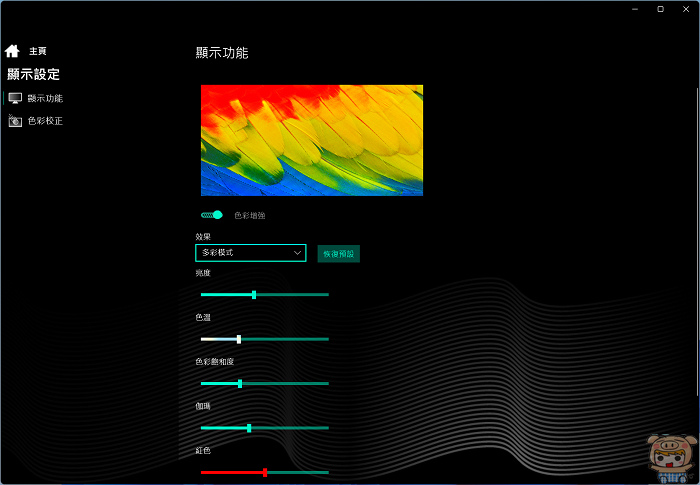Click the 色溫 color temperature slider handle
Screen dimensions: 700x485
[238, 339]
